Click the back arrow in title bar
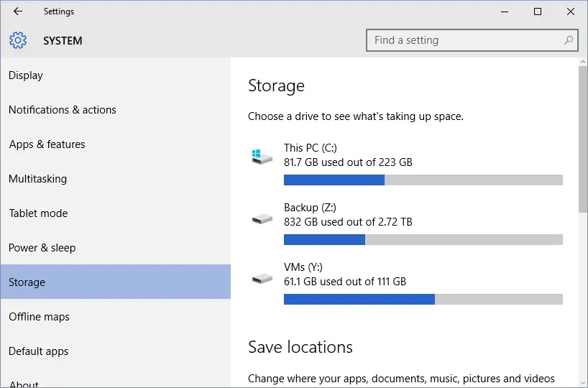Viewport: 588px width, 388px height. pyautogui.click(x=18, y=11)
